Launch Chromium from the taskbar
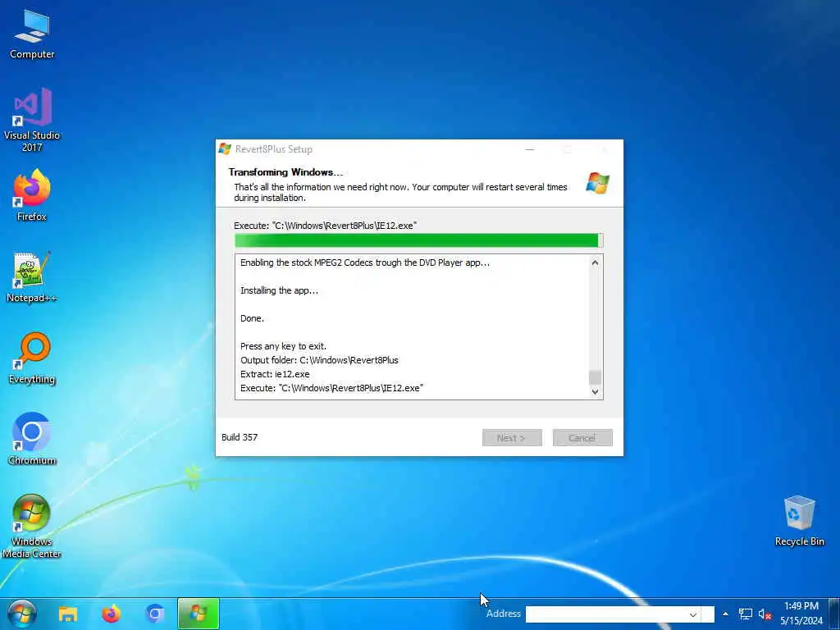The height and width of the screenshot is (630, 840). coord(155,614)
